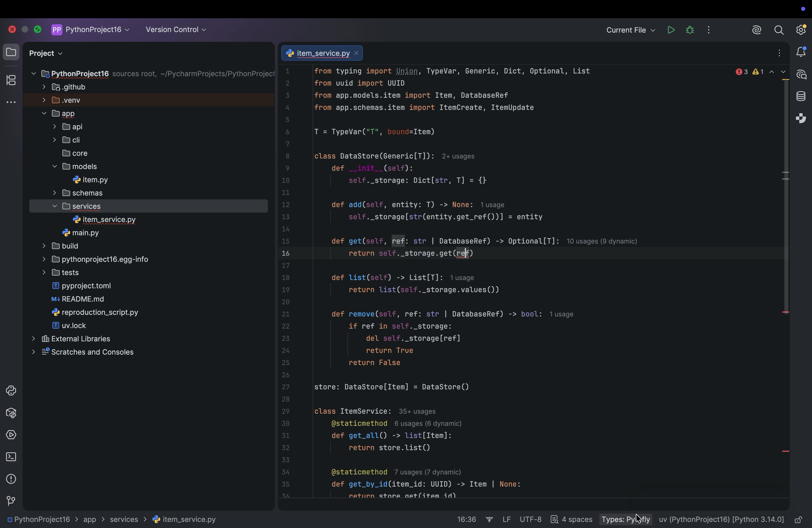Image resolution: width=812 pixels, height=528 pixels.
Task: Open README.md file
Action: pyautogui.click(x=83, y=299)
